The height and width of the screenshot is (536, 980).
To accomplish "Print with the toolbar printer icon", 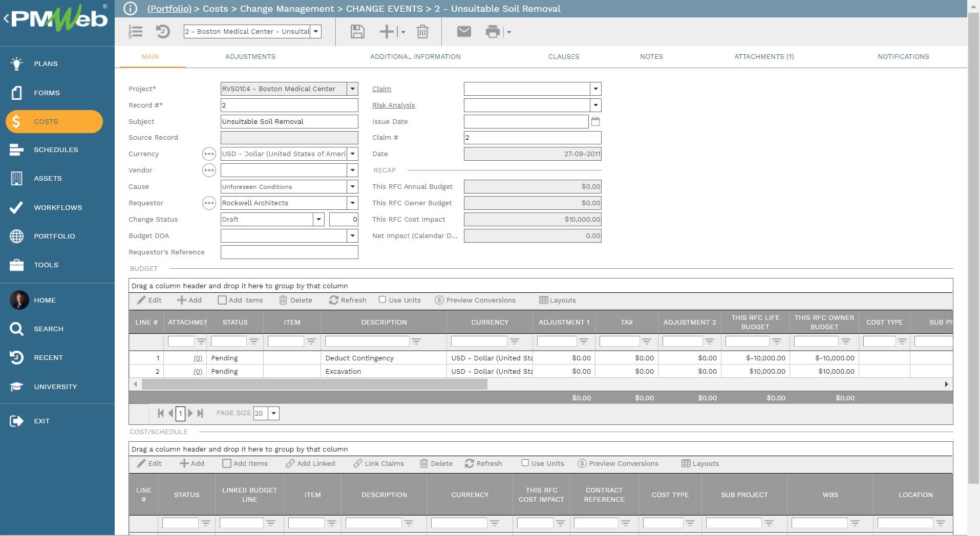I will coord(493,32).
